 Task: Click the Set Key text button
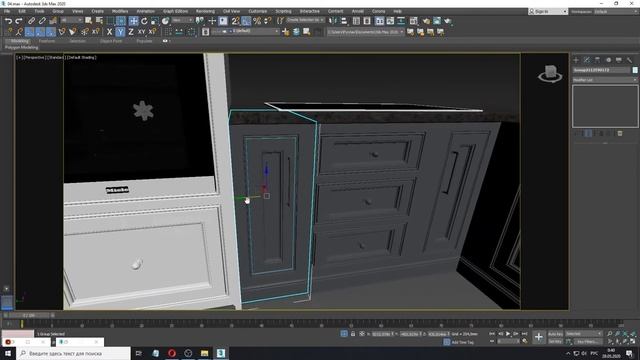(555, 341)
